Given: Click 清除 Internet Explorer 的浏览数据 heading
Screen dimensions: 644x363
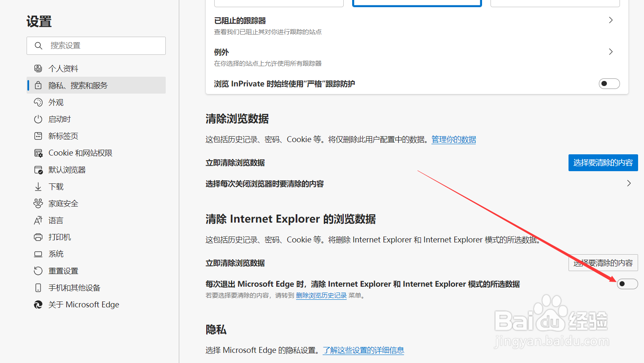Looking at the screenshot, I should tap(291, 219).
